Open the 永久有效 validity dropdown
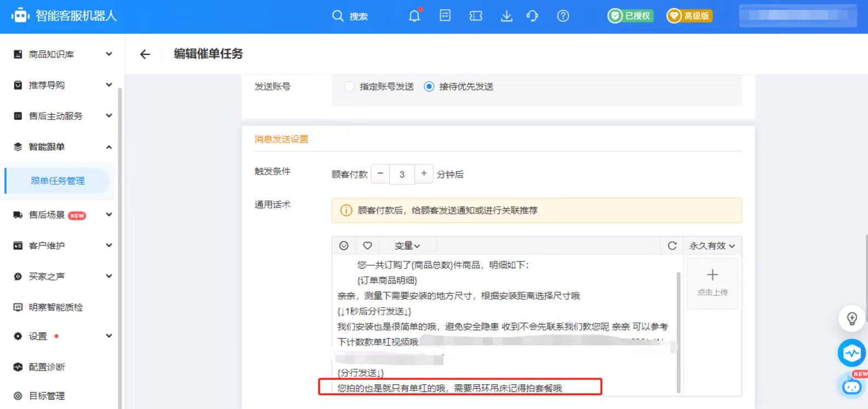The height and width of the screenshot is (409, 868). click(x=712, y=246)
